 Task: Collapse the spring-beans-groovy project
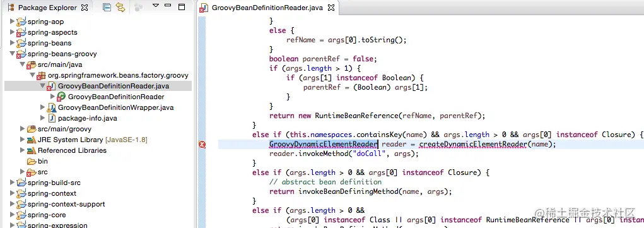[x=13, y=54]
